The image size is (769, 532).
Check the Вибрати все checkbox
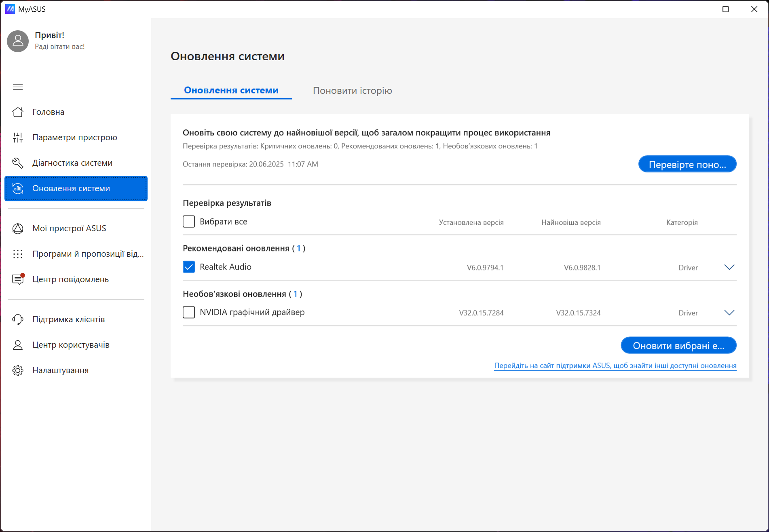(x=189, y=222)
